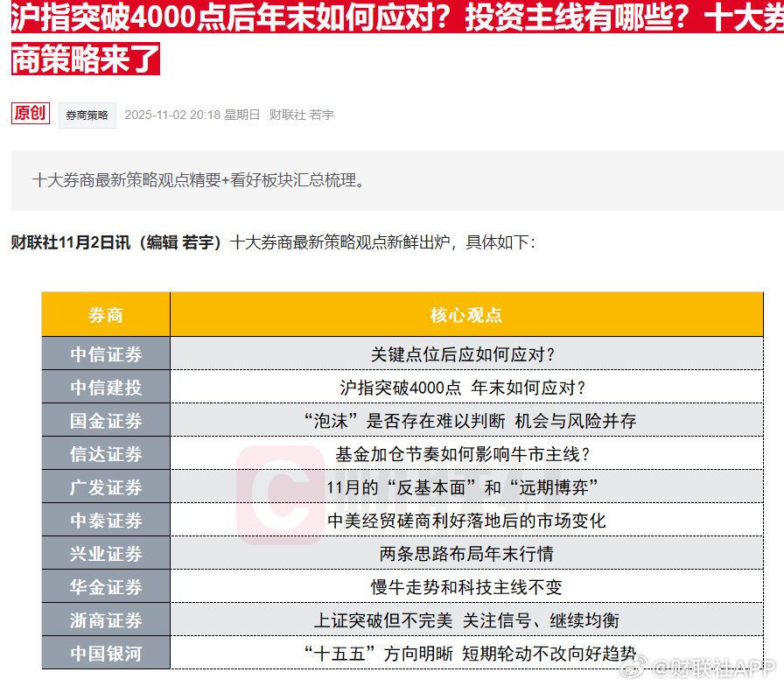Click the 华金证券 cell
784x686 pixels.
105,587
